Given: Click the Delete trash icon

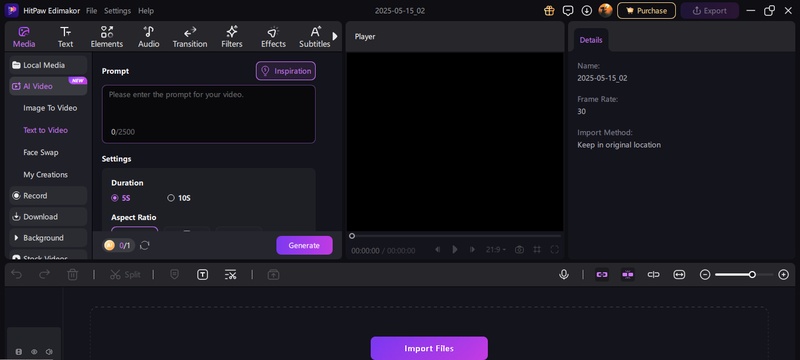Looking at the screenshot, I should pyautogui.click(x=72, y=275).
